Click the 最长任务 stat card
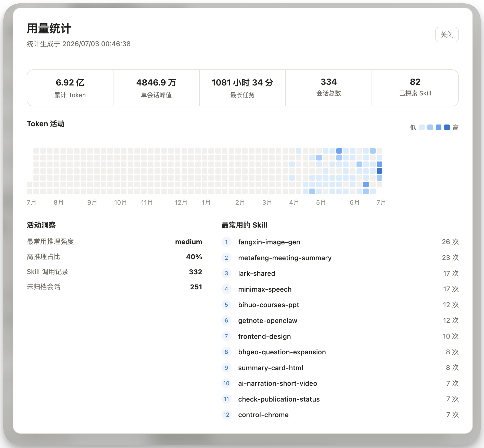 [243, 88]
